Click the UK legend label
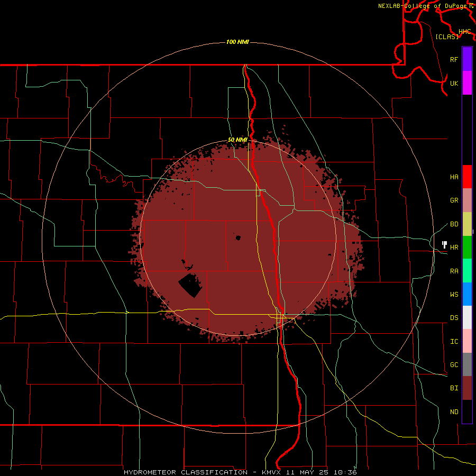Image resolution: width=476 pixels, height=476 pixels. 454,83
